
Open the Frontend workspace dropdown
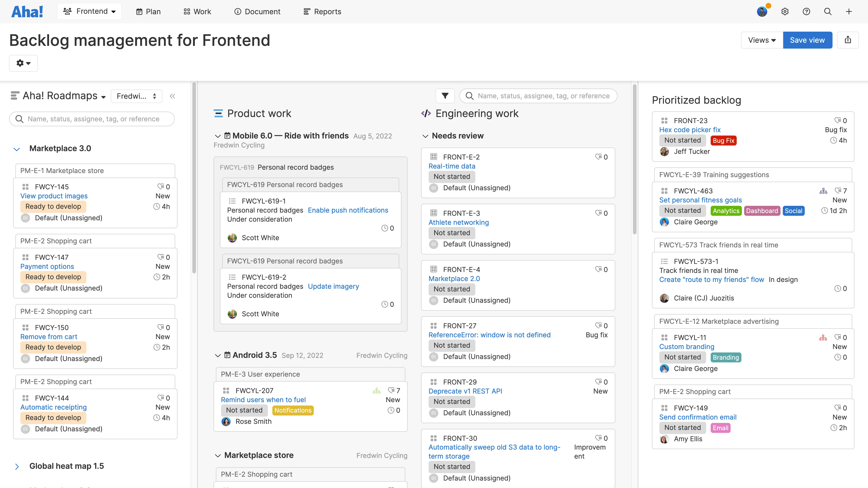pos(89,11)
